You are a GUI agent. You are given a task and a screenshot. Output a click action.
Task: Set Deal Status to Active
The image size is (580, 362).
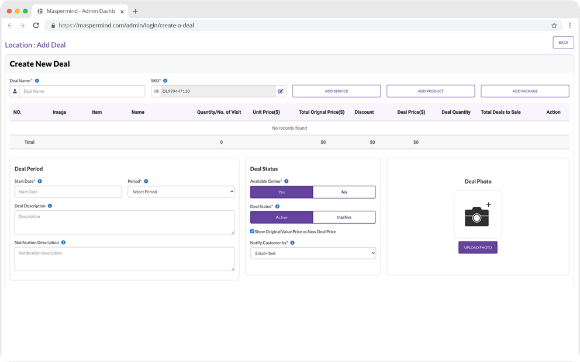[281, 217]
